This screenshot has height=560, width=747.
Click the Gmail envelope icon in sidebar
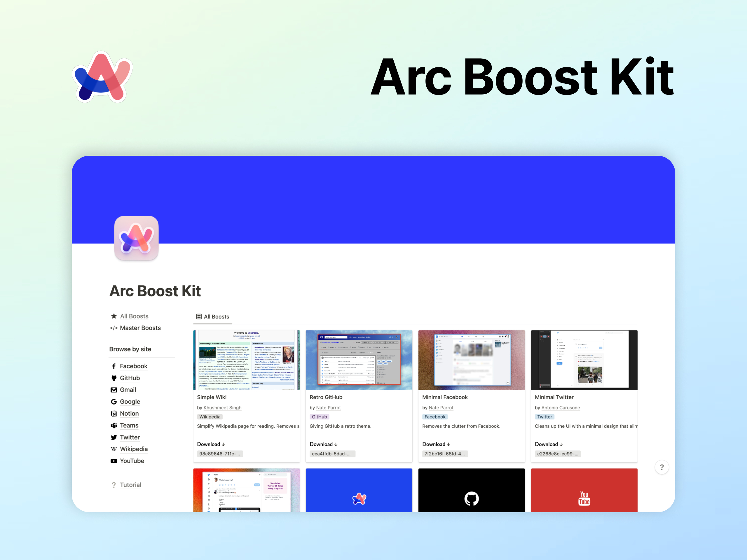(114, 390)
